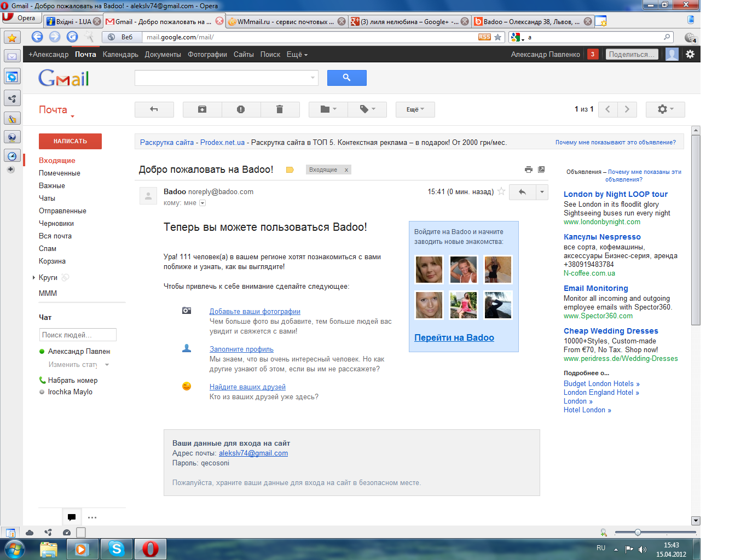
Task: Archive this email with the archive icon
Action: (x=202, y=109)
